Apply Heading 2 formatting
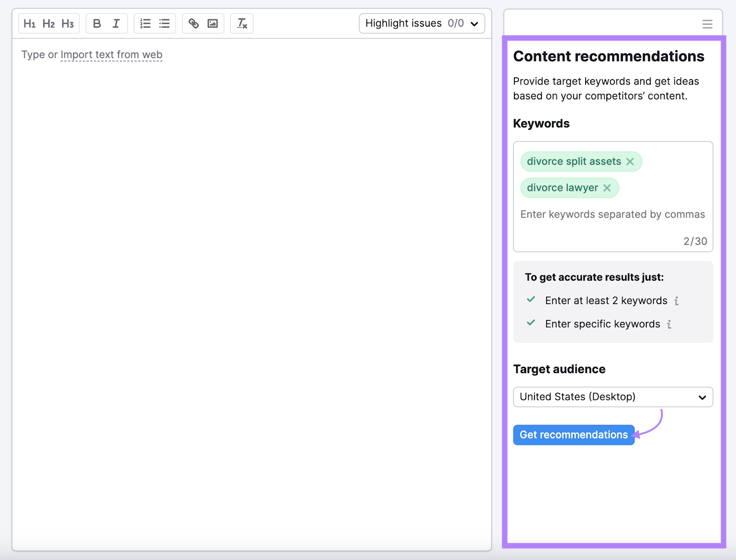 click(49, 23)
